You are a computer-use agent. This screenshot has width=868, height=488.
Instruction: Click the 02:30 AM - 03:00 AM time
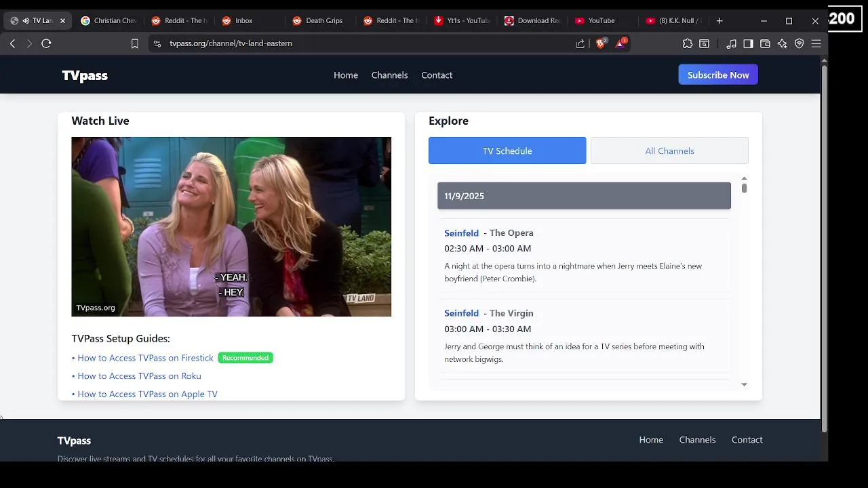coord(488,249)
